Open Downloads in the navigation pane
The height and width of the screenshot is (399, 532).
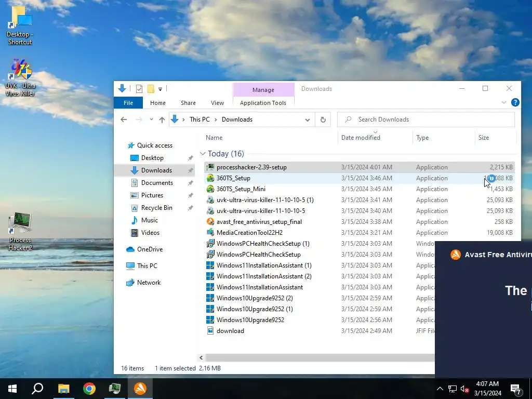point(156,170)
